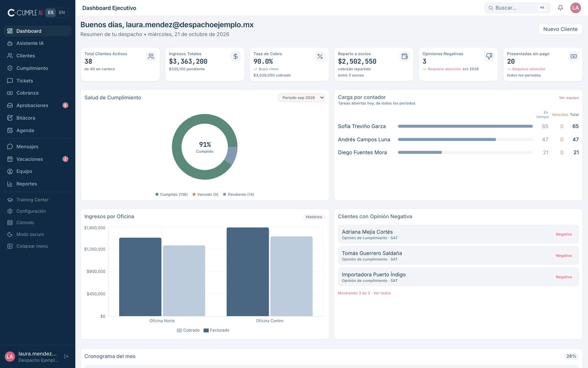Switch language to EN
588x368 pixels.
coord(62,13)
